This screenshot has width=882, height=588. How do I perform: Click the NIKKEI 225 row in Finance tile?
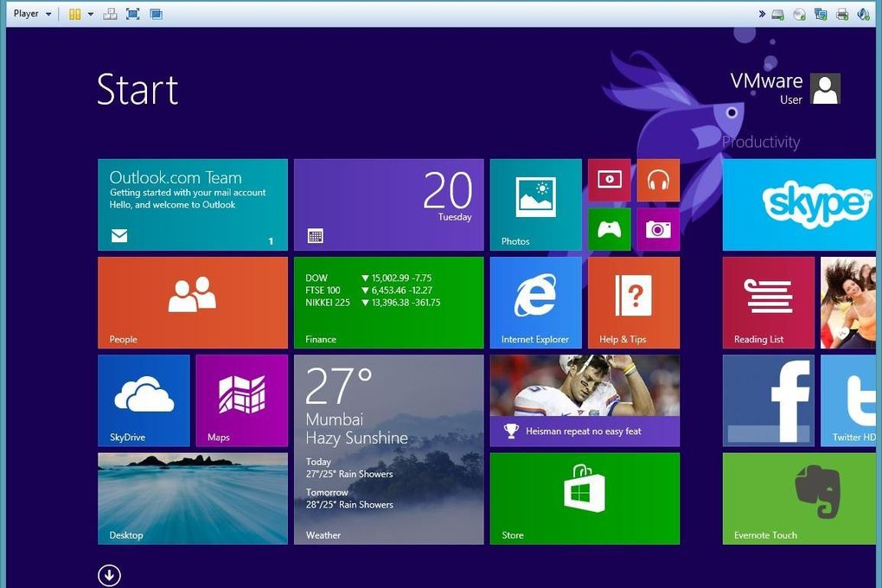tap(373, 303)
